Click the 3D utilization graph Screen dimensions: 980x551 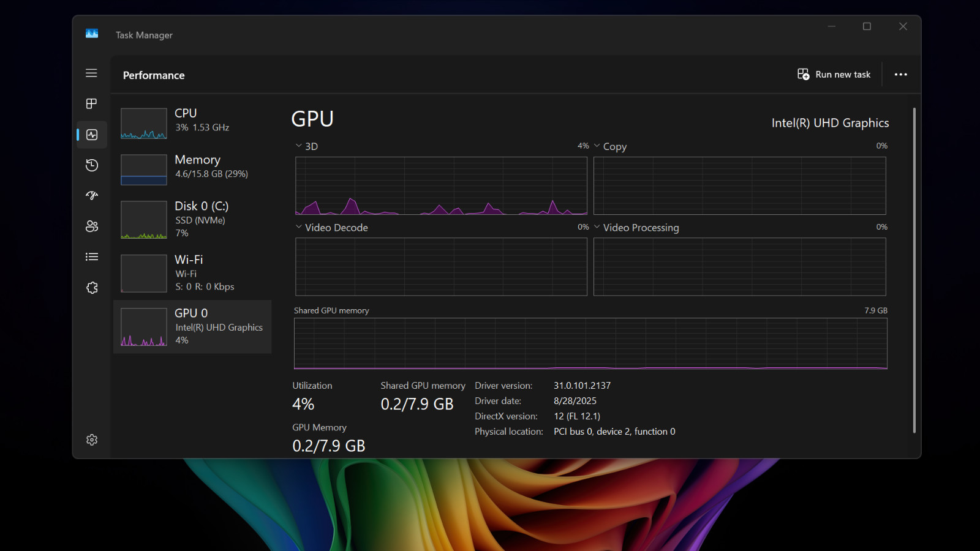tap(441, 186)
